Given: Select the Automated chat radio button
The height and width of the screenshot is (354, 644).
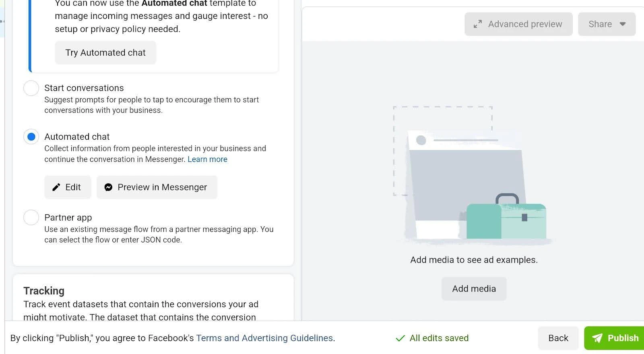Looking at the screenshot, I should point(31,137).
